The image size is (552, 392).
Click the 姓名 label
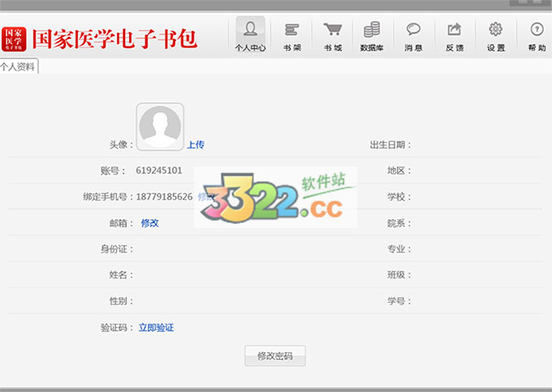click(x=121, y=275)
